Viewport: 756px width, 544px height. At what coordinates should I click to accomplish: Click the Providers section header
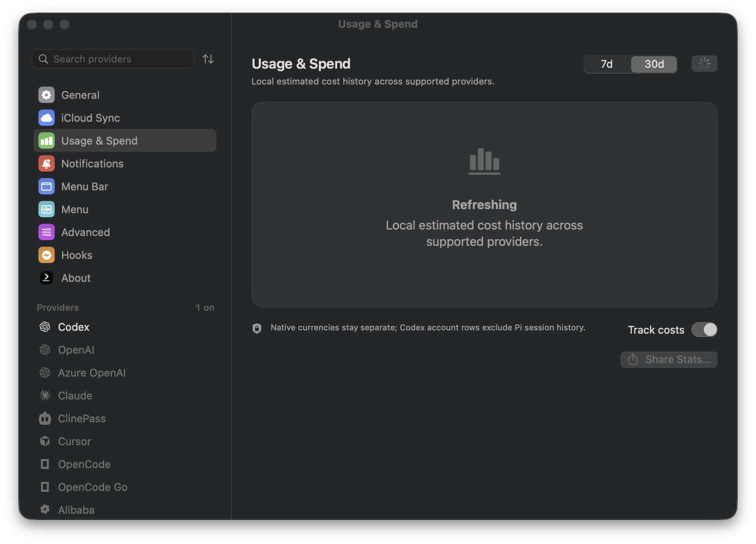[x=58, y=308]
